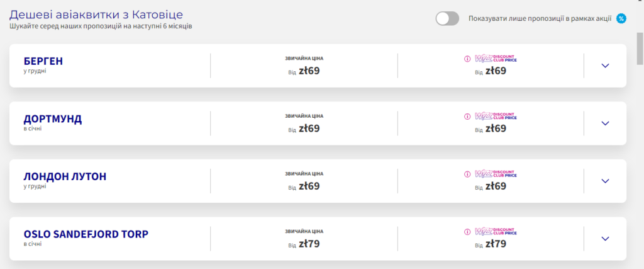Click the blue percent promo icon

coord(621,18)
